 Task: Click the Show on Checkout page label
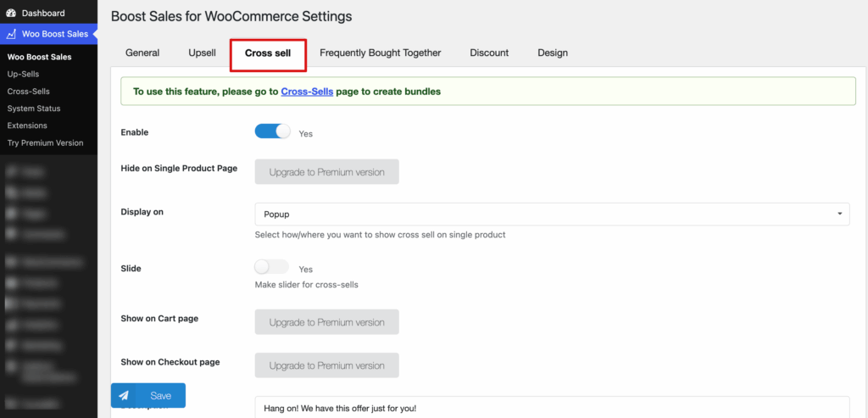click(170, 362)
